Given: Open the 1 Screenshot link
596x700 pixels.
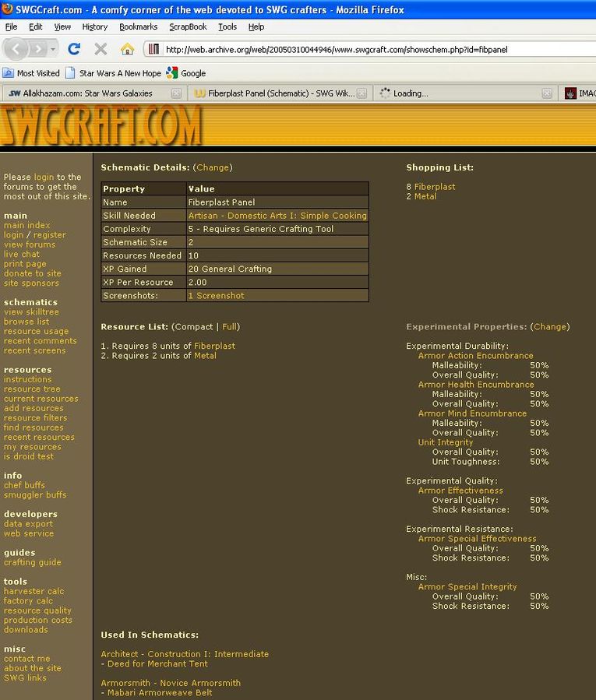Looking at the screenshot, I should 216,296.
